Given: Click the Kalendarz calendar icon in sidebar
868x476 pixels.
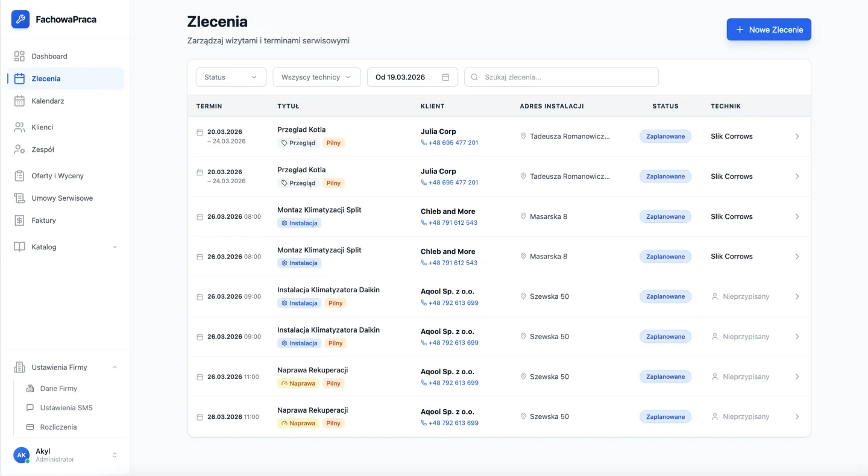Looking at the screenshot, I should (x=19, y=101).
